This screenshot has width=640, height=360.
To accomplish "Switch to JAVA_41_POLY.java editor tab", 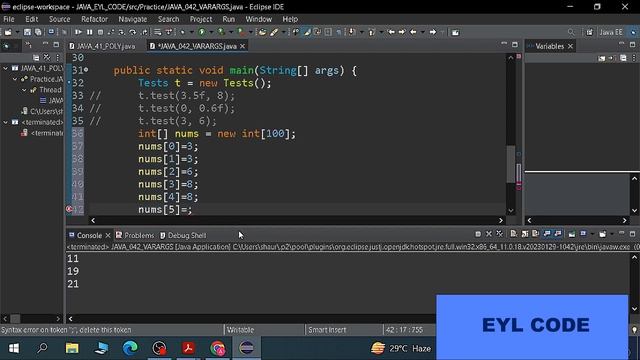I will tap(102, 46).
